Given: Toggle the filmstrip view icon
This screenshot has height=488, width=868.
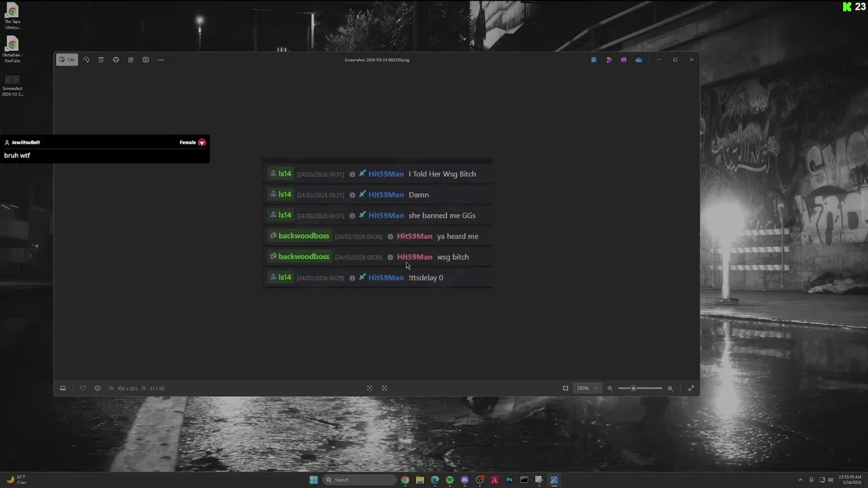Looking at the screenshot, I should [63, 388].
